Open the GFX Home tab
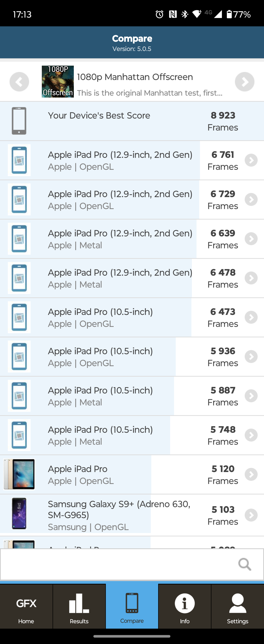The image size is (264, 644). click(x=26, y=606)
